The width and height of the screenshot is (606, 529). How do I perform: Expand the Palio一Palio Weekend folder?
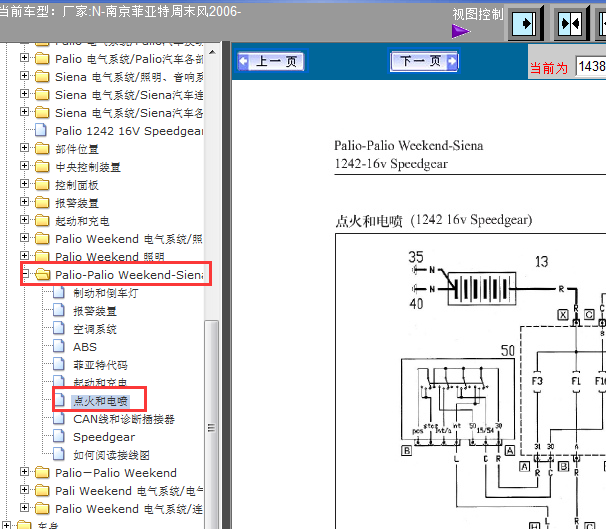coord(24,471)
